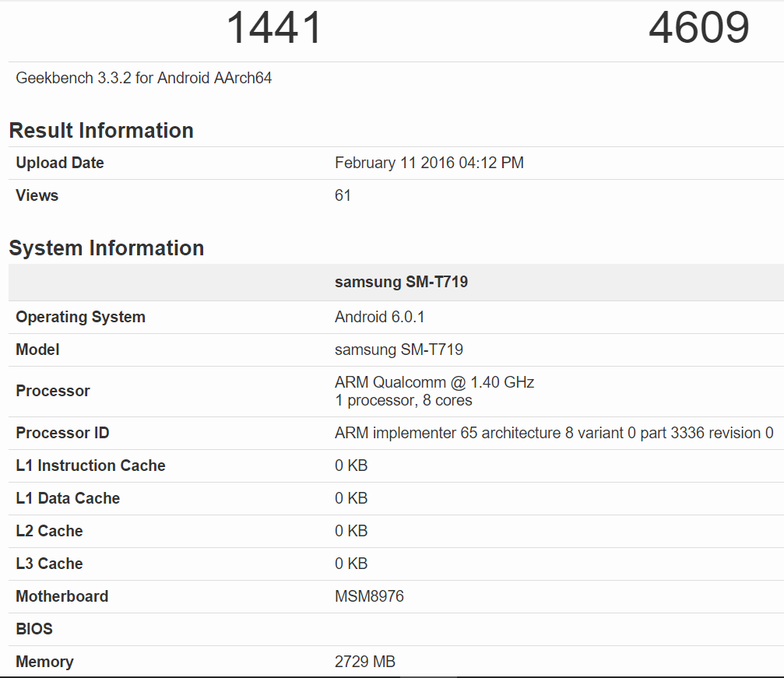Click the Result Information heading
The image size is (784, 678).
[x=101, y=131]
